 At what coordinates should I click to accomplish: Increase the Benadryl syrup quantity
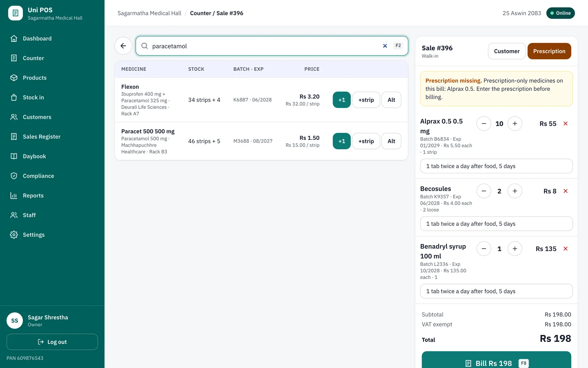click(x=515, y=249)
